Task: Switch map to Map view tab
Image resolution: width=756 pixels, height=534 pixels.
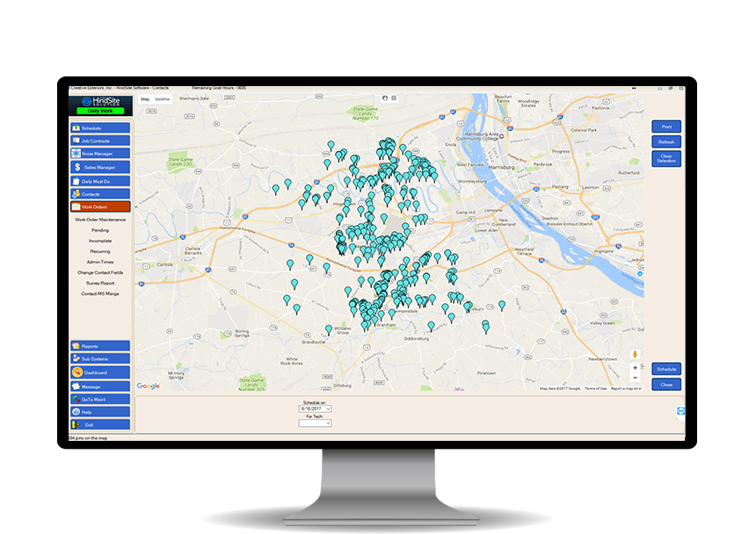Action: tap(145, 98)
